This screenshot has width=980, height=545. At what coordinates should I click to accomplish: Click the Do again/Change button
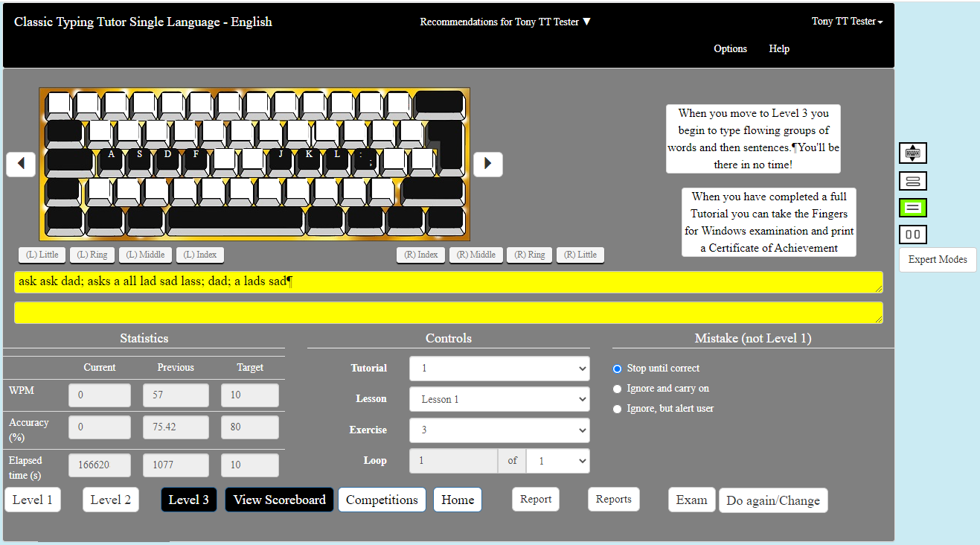pyautogui.click(x=772, y=500)
